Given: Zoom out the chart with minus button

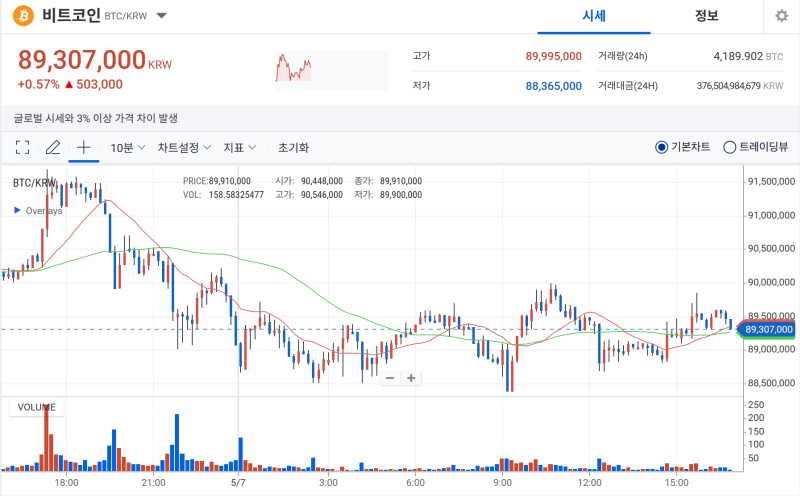Looking at the screenshot, I should pyautogui.click(x=390, y=378).
